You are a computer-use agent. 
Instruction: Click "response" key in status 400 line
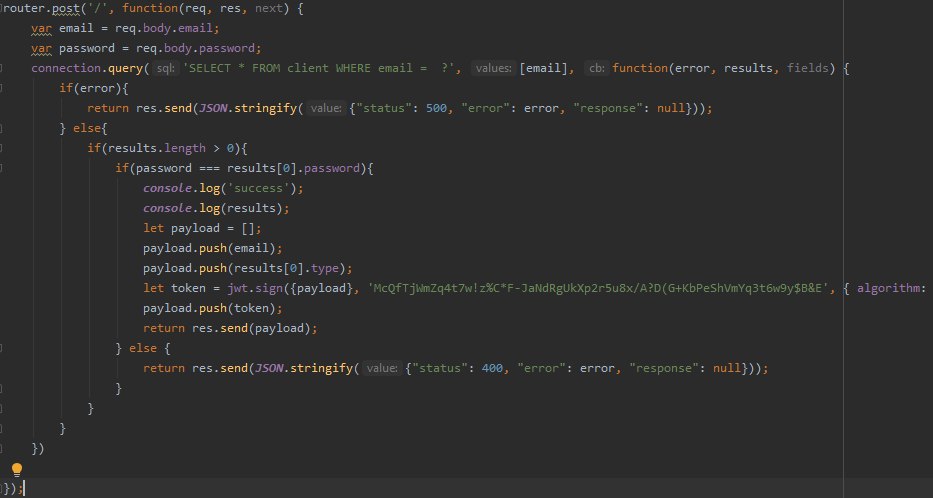(x=663, y=368)
